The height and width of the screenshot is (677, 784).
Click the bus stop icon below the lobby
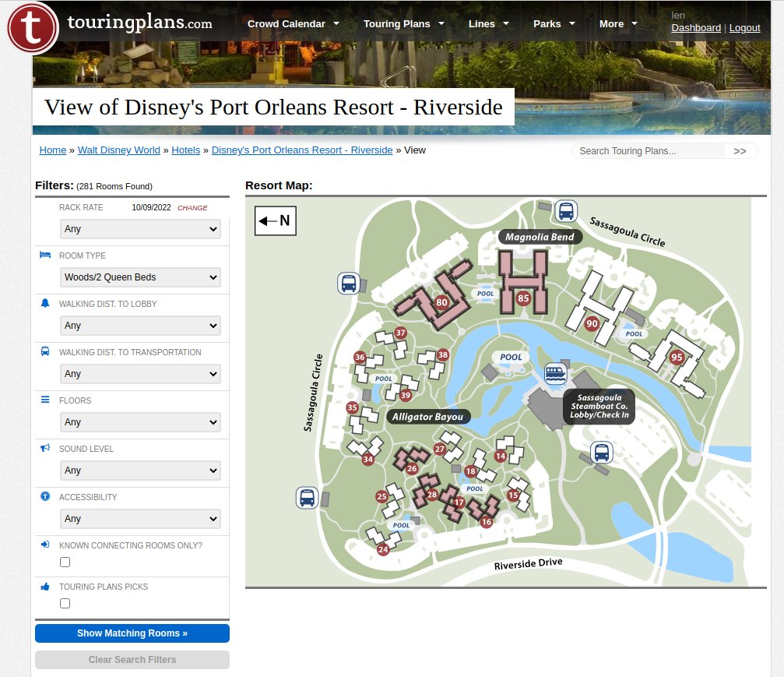coord(602,453)
